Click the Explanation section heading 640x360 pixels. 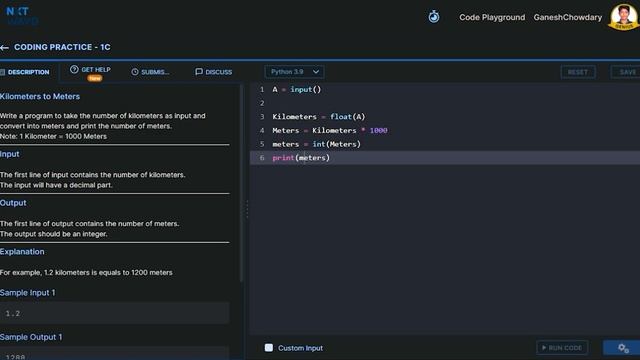[x=22, y=252]
